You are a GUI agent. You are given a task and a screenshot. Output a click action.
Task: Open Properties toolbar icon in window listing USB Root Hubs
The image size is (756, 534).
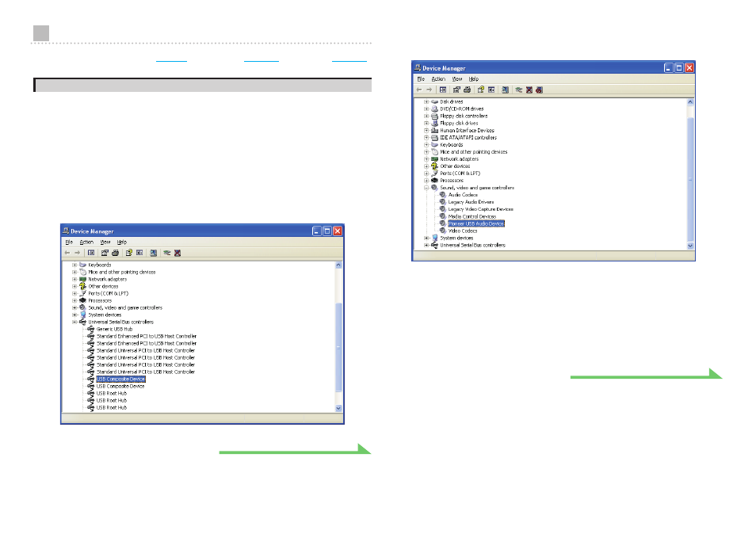click(x=105, y=253)
